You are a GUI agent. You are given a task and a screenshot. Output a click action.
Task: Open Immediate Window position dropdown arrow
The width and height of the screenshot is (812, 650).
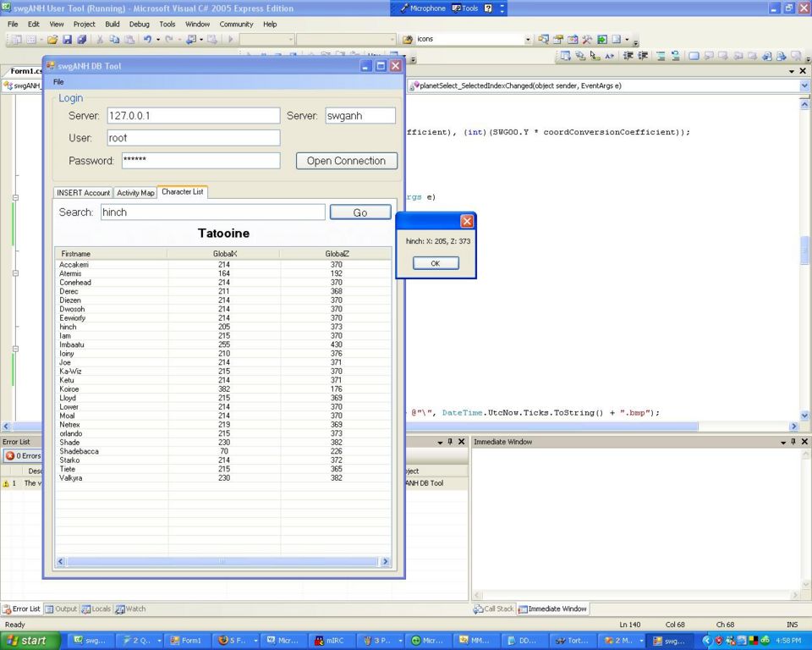(782, 442)
